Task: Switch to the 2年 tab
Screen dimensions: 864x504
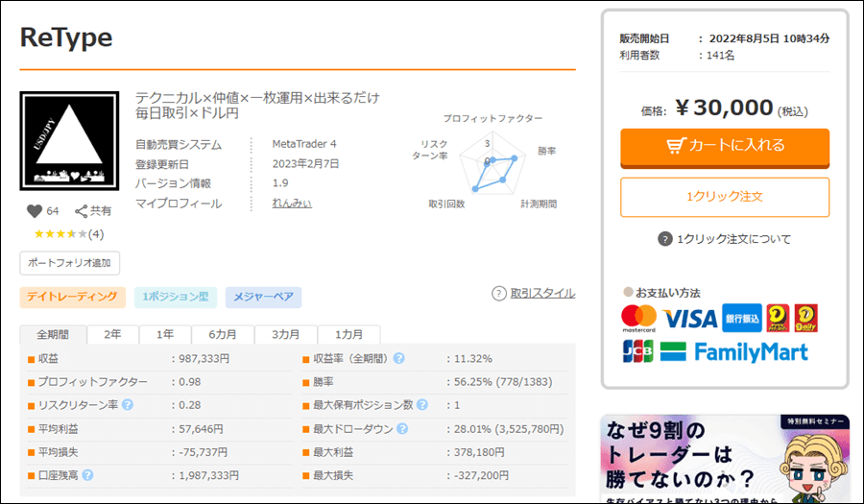Action: (112, 335)
